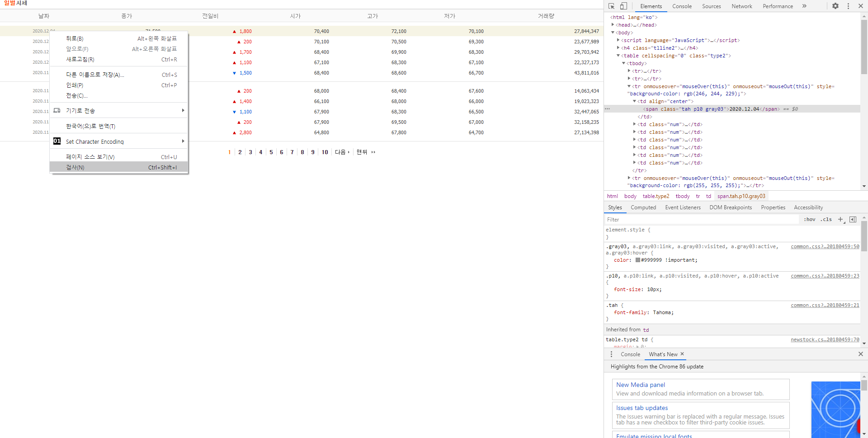Go to page 2 of daily prices
The width and height of the screenshot is (868, 438).
(x=240, y=152)
